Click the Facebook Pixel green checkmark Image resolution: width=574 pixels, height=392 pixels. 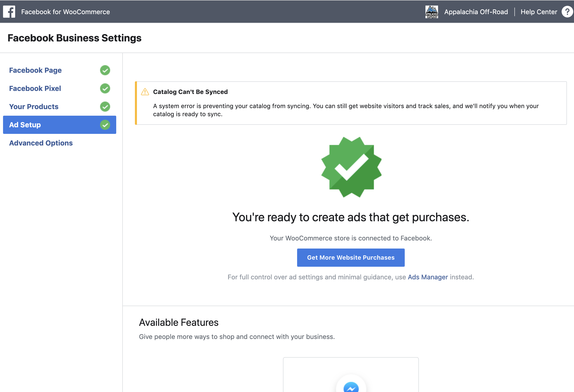coord(105,88)
